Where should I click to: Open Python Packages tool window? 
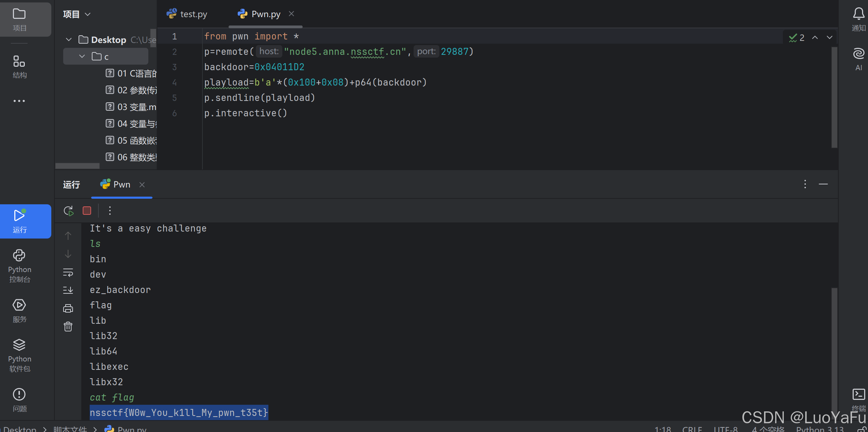pos(20,355)
